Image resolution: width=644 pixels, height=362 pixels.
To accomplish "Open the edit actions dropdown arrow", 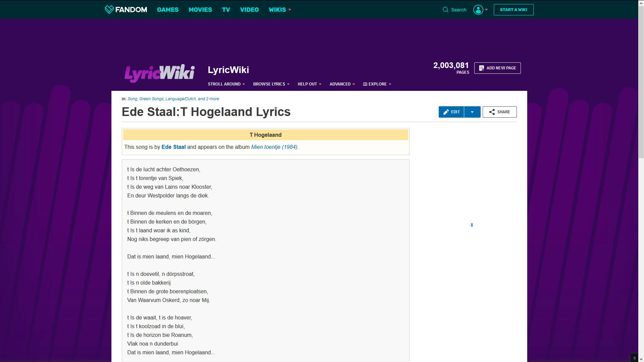I will pos(473,112).
